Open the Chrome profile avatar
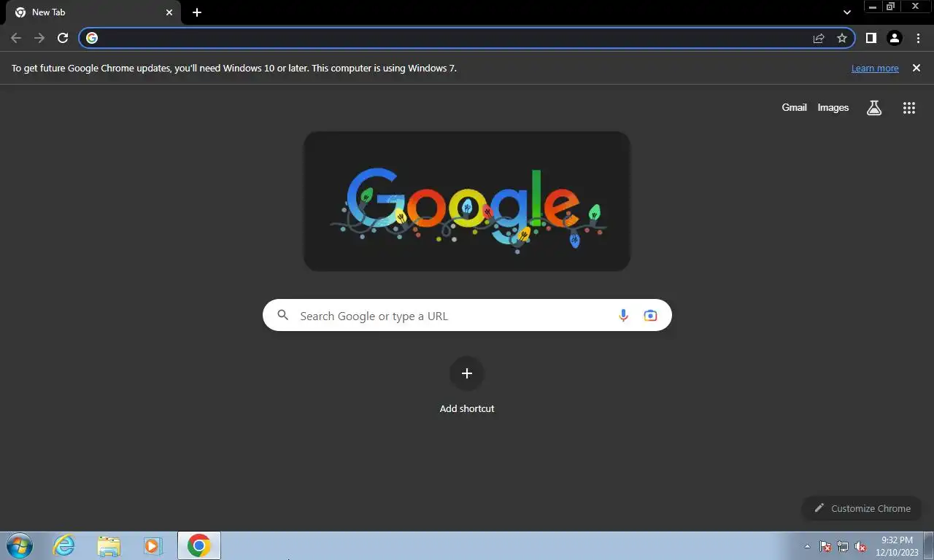The image size is (934, 560). click(x=895, y=38)
